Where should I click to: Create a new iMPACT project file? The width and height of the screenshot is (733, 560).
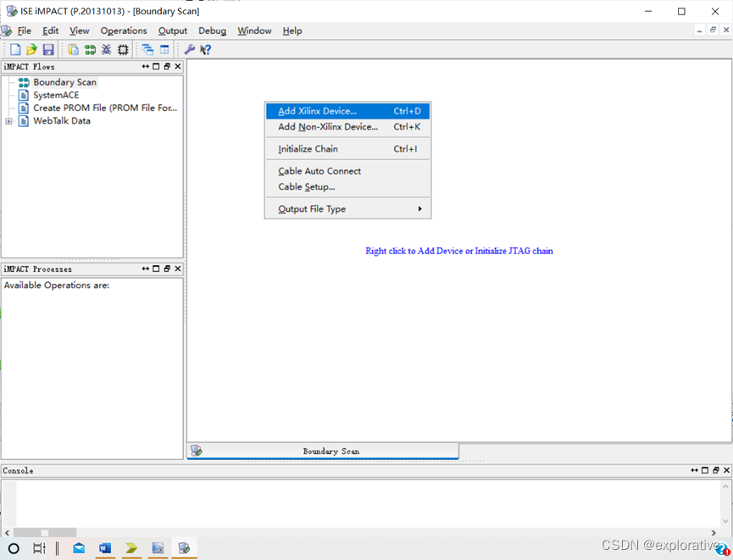pyautogui.click(x=15, y=49)
